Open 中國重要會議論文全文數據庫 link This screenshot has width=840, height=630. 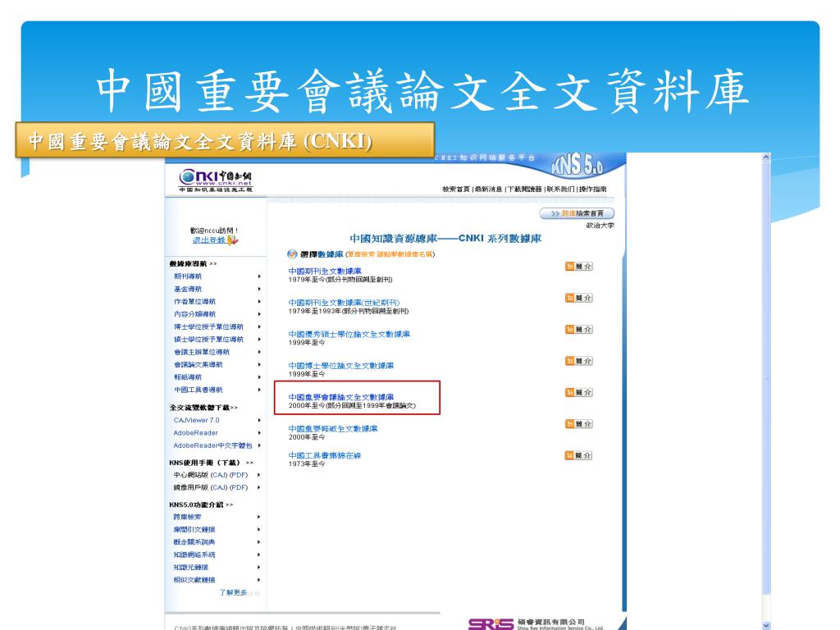tap(341, 398)
